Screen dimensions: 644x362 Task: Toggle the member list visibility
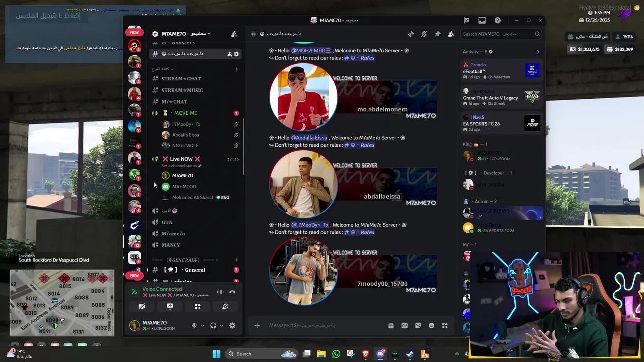451,34
